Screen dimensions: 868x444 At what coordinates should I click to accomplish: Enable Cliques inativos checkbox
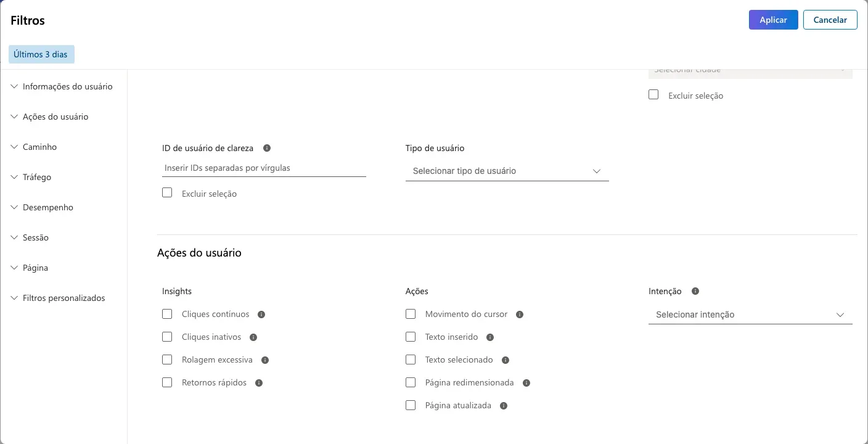coord(167,337)
